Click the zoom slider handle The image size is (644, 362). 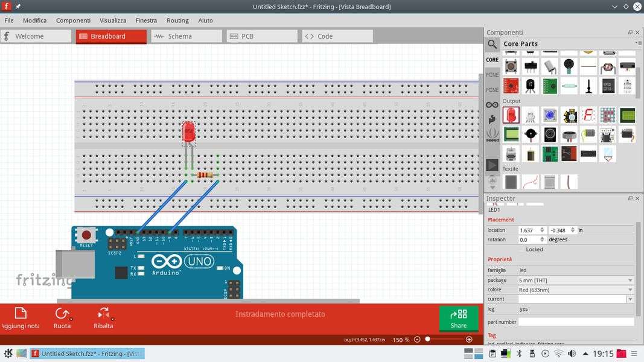tap(427, 340)
